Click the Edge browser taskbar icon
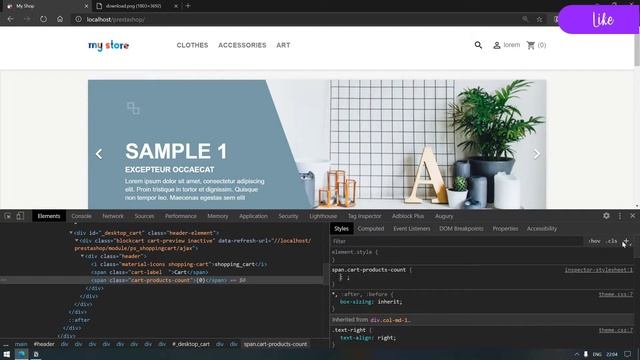This screenshot has height=360, width=640. pos(21,354)
